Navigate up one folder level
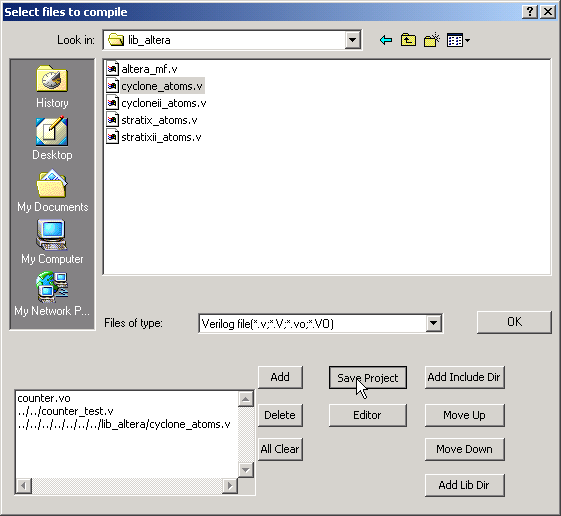 click(x=408, y=40)
